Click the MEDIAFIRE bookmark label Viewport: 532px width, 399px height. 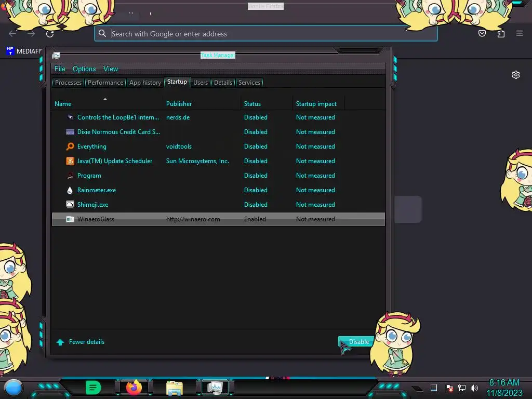(30, 51)
